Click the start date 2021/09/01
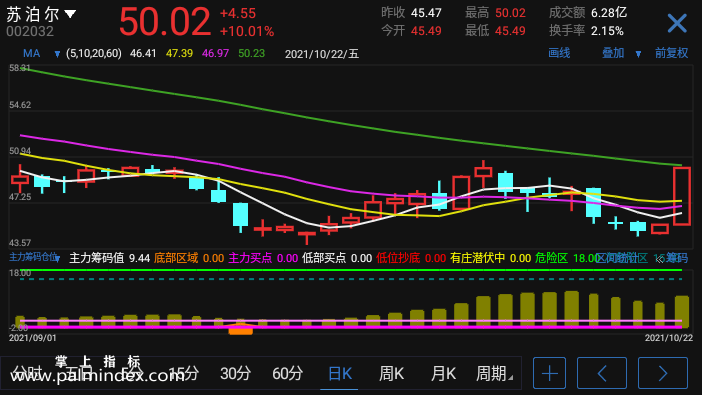 tap(33, 338)
